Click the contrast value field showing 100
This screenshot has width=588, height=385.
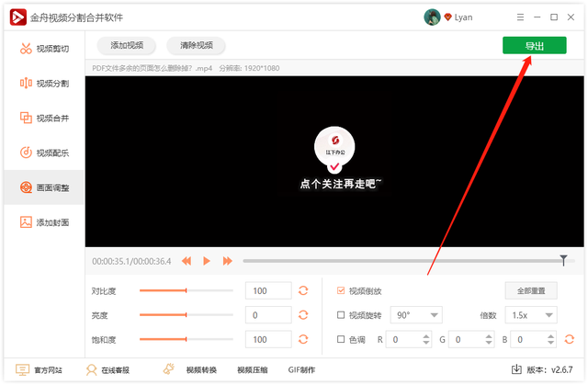click(268, 290)
